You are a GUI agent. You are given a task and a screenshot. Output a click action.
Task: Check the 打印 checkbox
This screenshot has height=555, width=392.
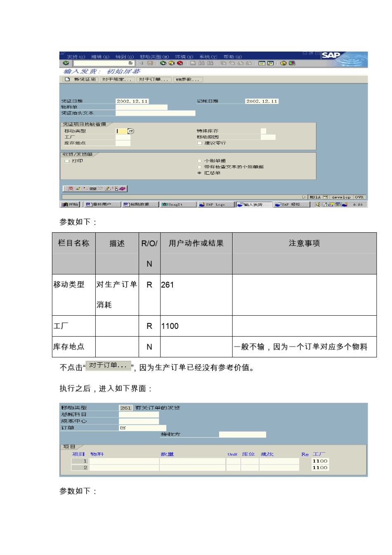67,161
